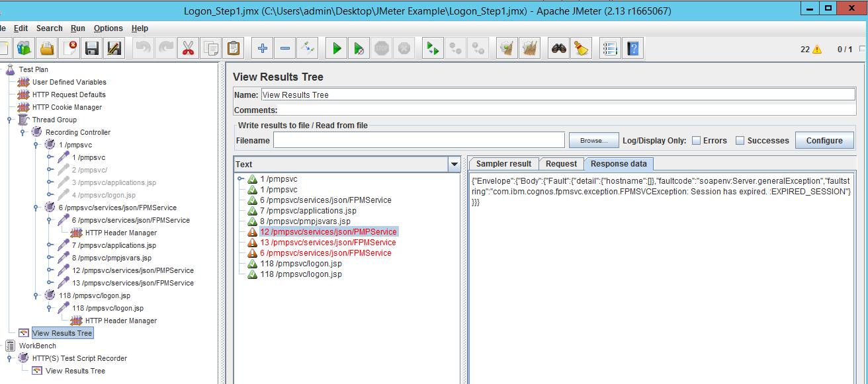Paste using the clipboard toolbar icon
The width and height of the screenshot is (868, 384).
point(234,48)
